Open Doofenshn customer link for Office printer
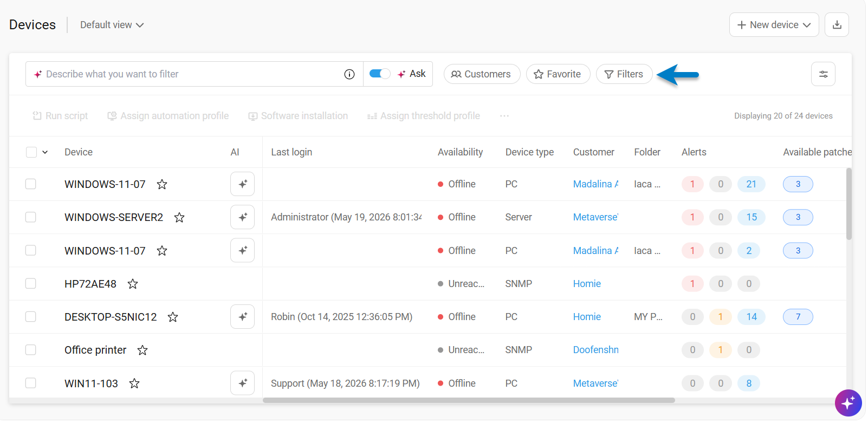The width and height of the screenshot is (868, 423). pos(596,350)
